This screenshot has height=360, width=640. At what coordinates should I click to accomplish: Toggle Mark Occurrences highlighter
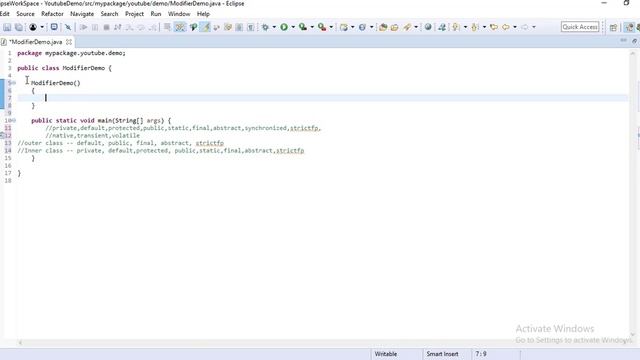coord(205,27)
